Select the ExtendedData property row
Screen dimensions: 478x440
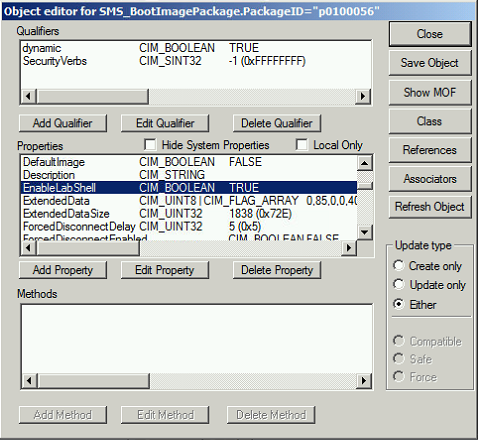click(189, 201)
